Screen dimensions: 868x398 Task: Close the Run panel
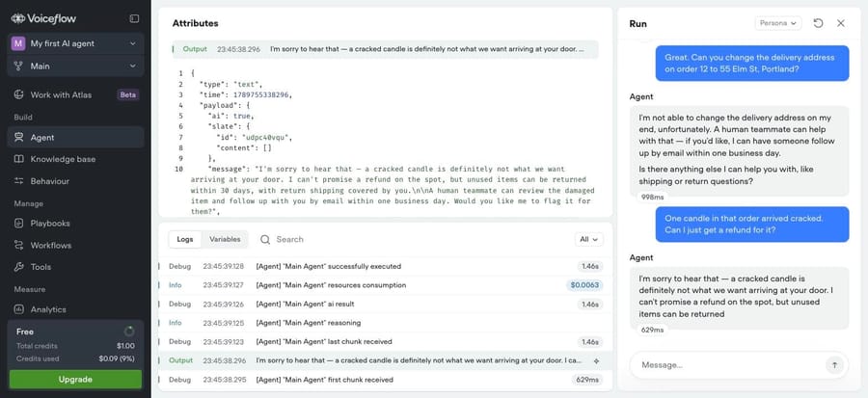tap(841, 23)
